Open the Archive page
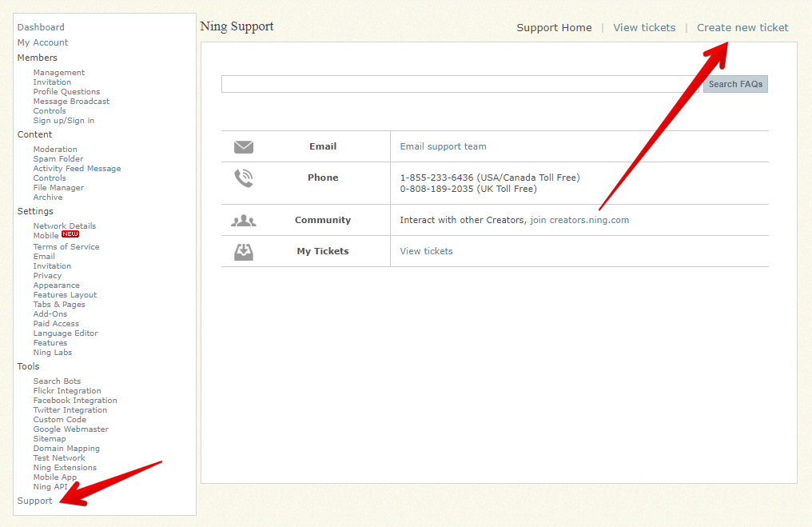This screenshot has height=527, width=812. point(48,198)
